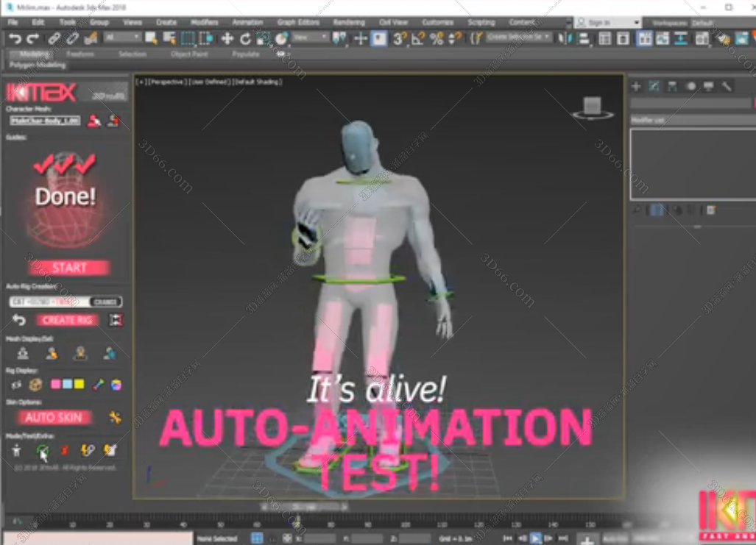Click the ViewCube in viewport corner
The image size is (756, 545).
(x=593, y=107)
